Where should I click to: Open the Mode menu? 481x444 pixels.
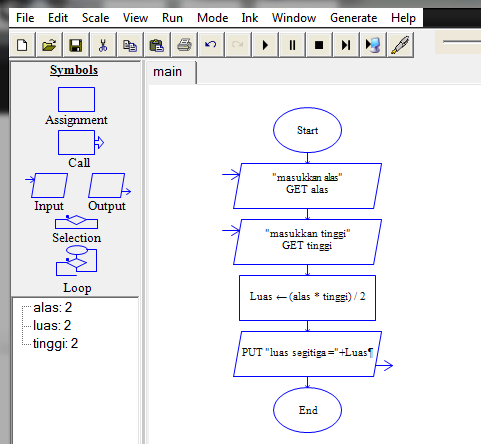212,18
